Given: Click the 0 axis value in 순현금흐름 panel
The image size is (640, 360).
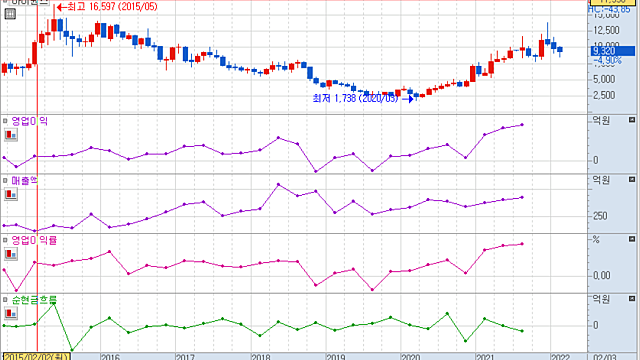Looking at the screenshot, I should coord(596,325).
